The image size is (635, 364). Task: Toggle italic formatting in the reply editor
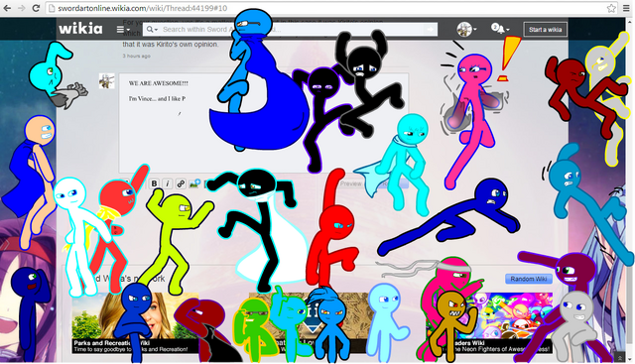pyautogui.click(x=168, y=183)
